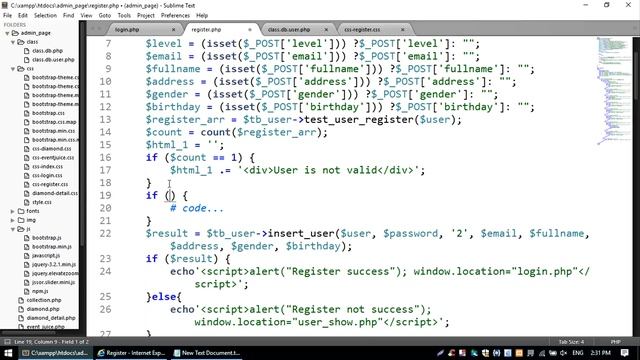The height and width of the screenshot is (360, 640).
Task: Open bootstrap.min.js in the js folder
Action: tap(52, 247)
